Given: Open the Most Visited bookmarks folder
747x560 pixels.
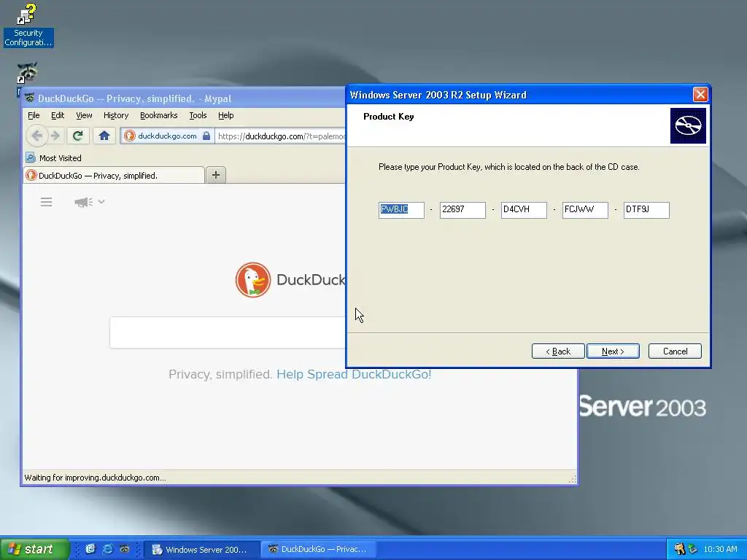Looking at the screenshot, I should pyautogui.click(x=53, y=158).
